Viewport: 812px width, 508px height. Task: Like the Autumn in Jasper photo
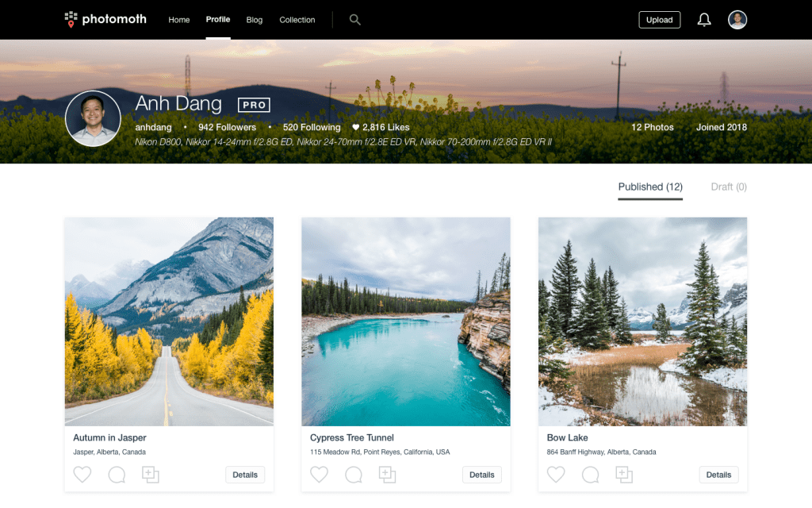tap(82, 475)
